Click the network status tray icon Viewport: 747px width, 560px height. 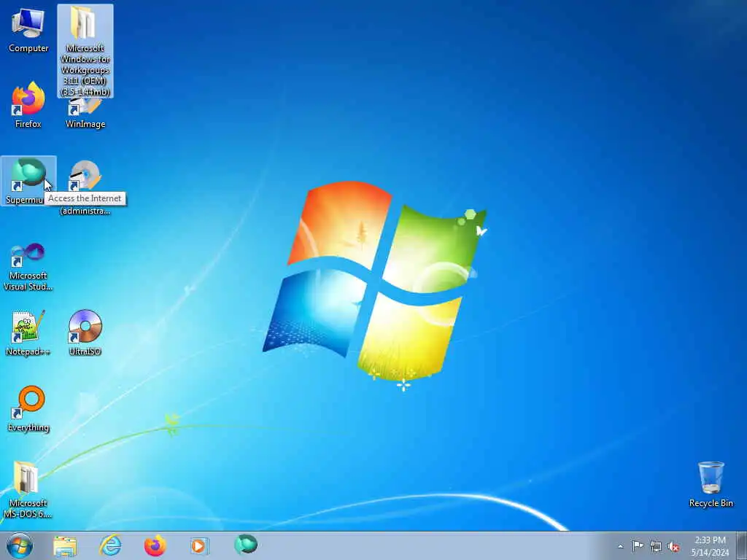(656, 547)
